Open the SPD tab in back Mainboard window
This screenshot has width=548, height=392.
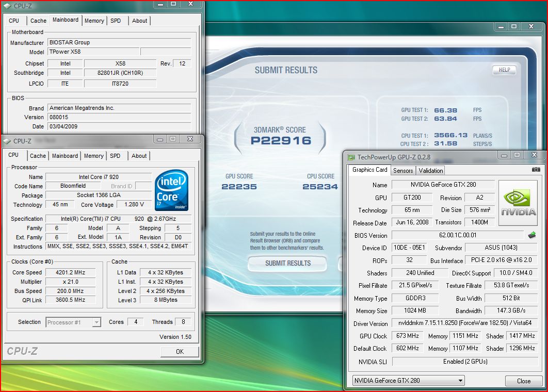(116, 21)
